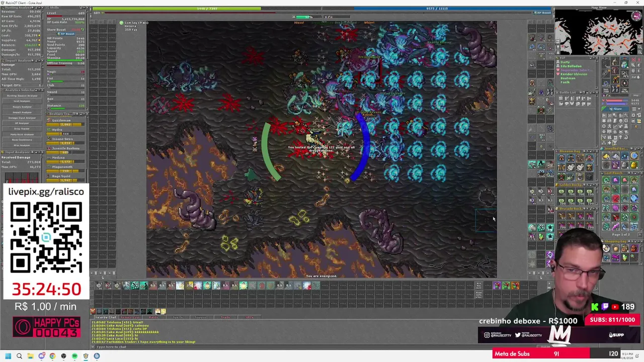644x362 pixels.
Task: Open the Boss Cooldowns button
Action: [22, 140]
